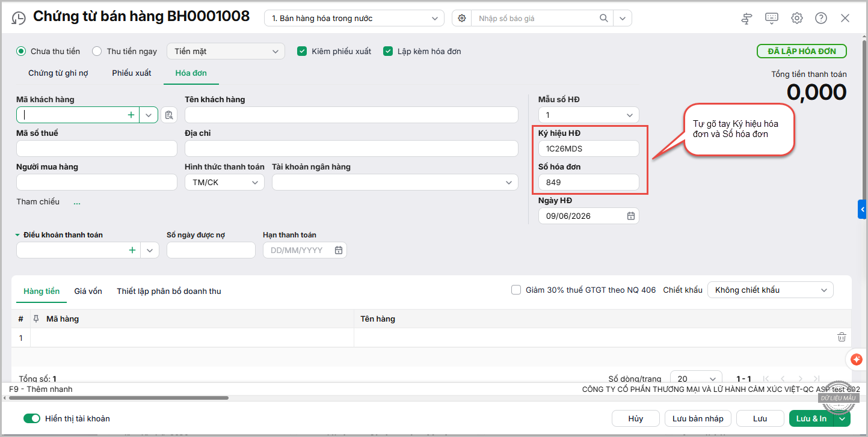Screen dimensions: 868x437
Task: Click Số ngày được nợ input
Action: (211, 250)
